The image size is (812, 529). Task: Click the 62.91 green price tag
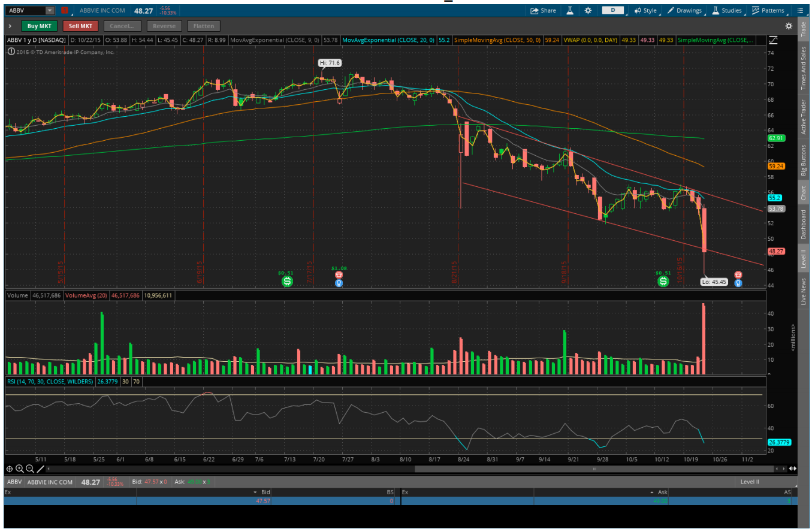[x=775, y=138]
